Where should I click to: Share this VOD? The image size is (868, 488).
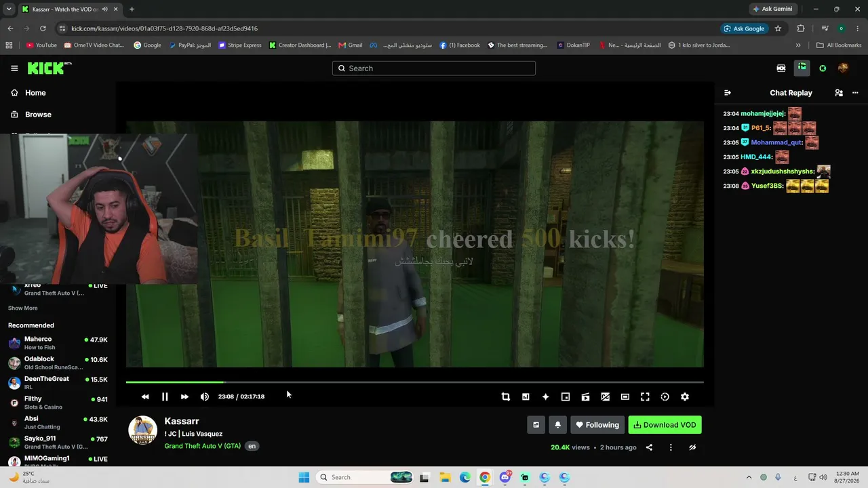pos(649,447)
